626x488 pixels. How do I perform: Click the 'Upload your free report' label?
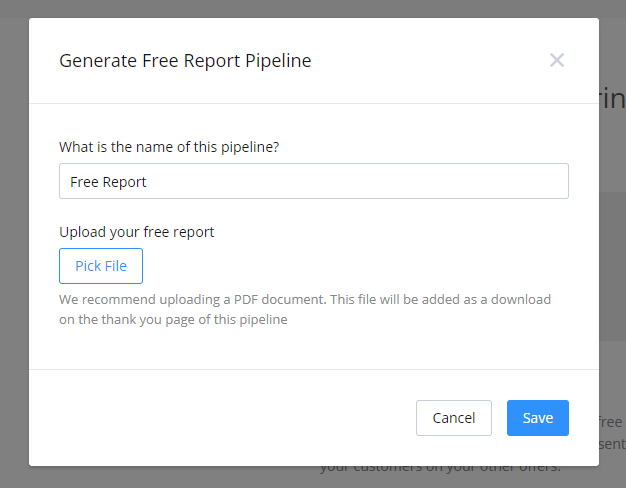pos(136,232)
